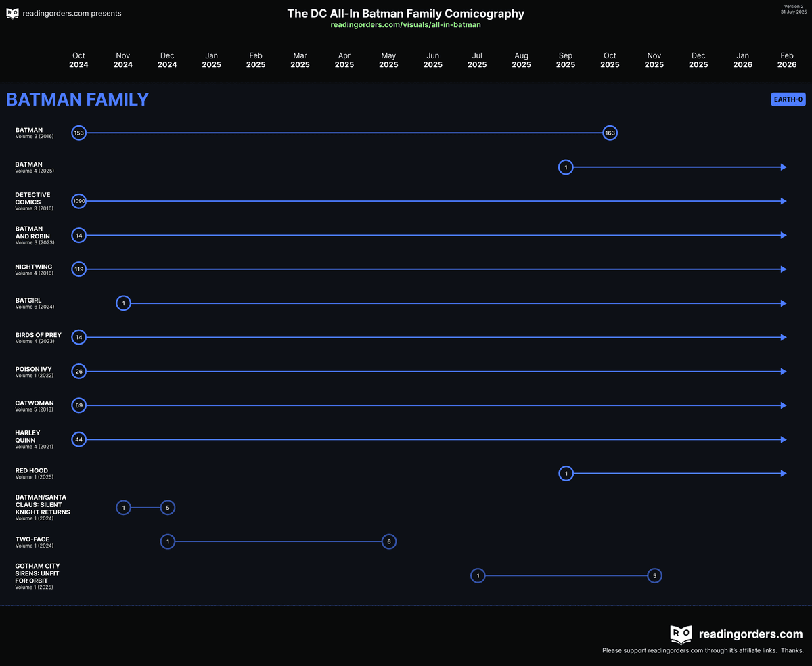
Task: Click the Sep 2025 month label
Action: [566, 60]
